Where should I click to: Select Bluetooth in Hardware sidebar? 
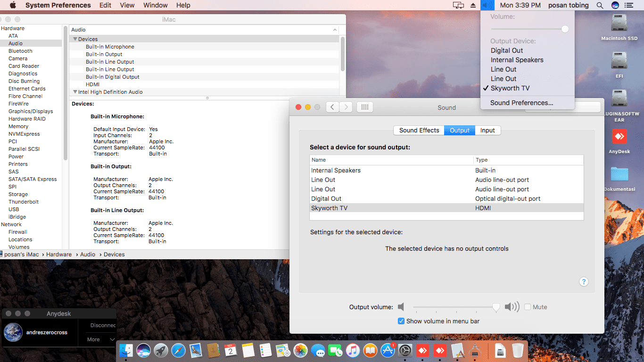tap(20, 51)
